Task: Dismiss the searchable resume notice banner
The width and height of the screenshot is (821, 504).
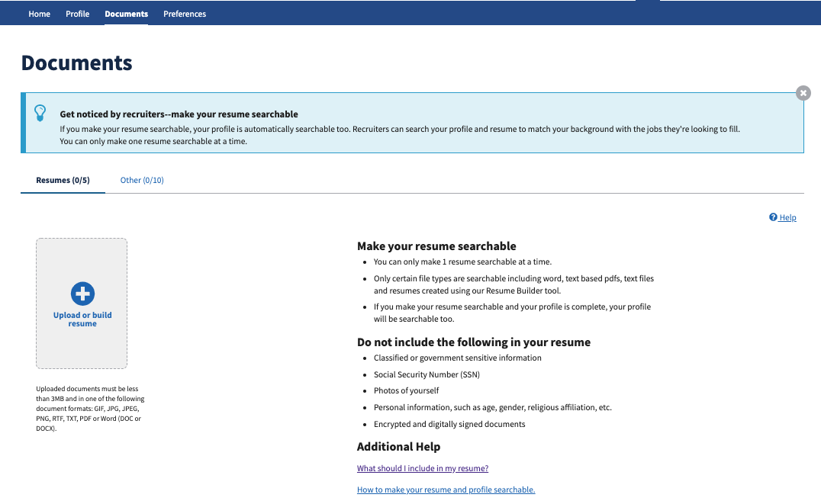Action: click(x=803, y=93)
